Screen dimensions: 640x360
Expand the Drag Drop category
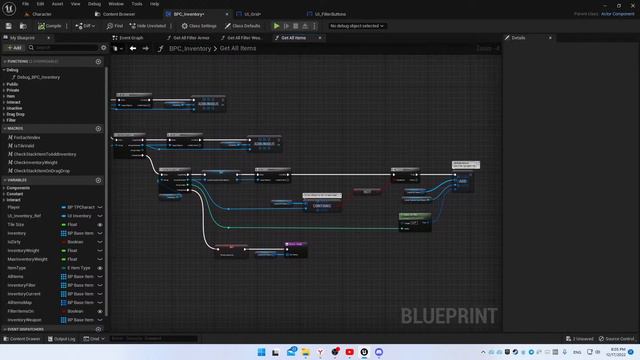coord(4,114)
